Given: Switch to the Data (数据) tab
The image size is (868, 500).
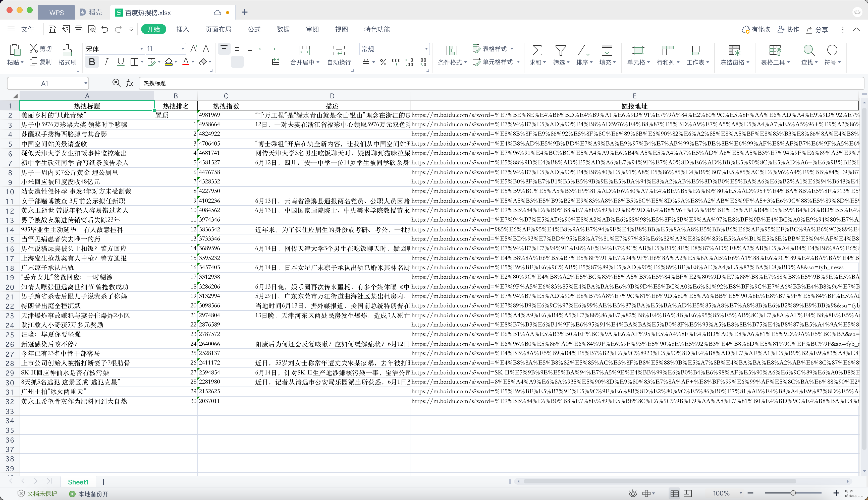Looking at the screenshot, I should click(x=283, y=29).
